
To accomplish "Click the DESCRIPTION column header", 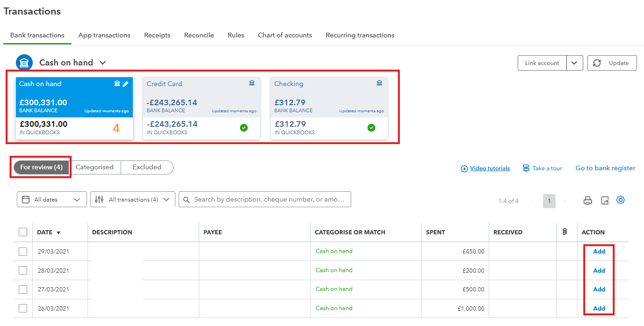I will click(x=112, y=232).
